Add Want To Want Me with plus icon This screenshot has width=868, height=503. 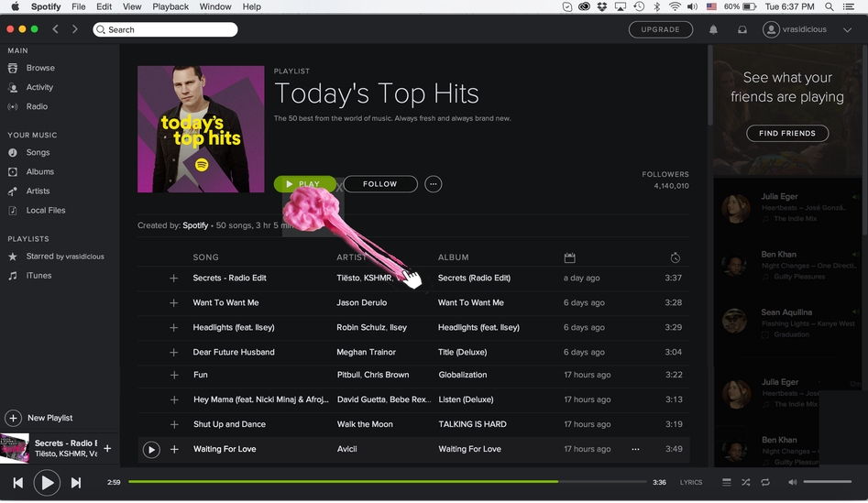click(174, 303)
